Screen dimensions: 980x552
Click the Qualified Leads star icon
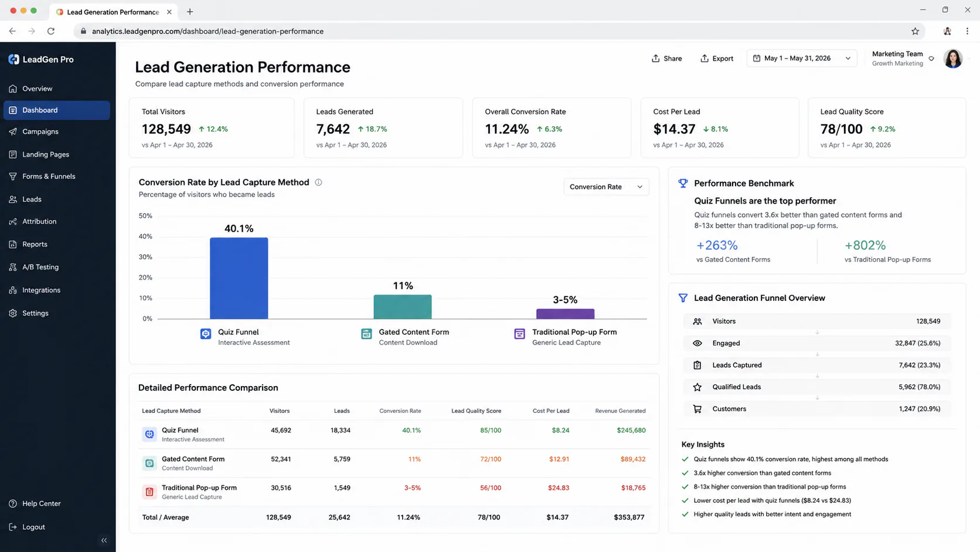pos(697,387)
